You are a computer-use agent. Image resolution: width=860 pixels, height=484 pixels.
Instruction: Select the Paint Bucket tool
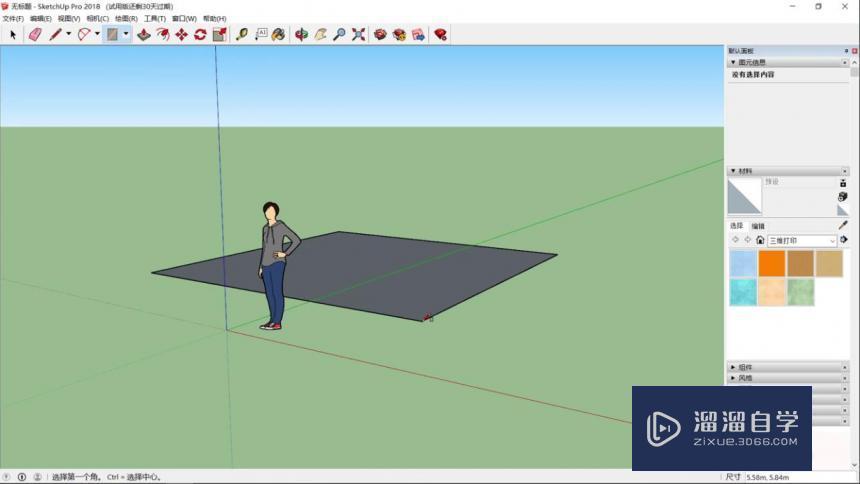[279, 35]
